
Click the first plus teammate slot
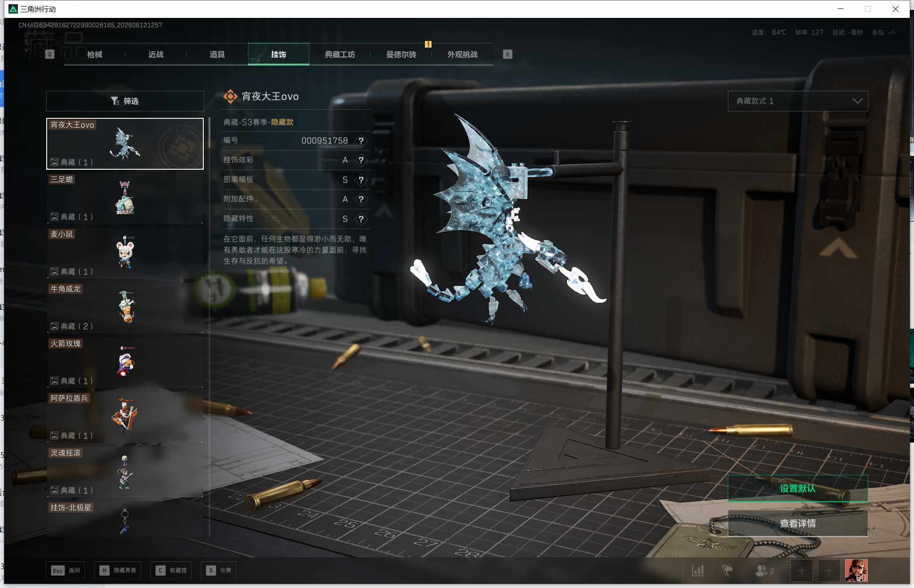click(801, 571)
